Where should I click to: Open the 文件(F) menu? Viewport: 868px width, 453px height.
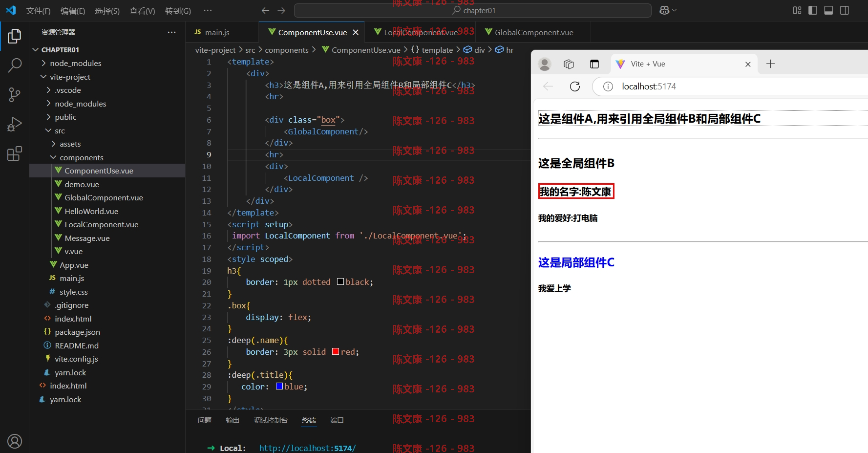point(38,11)
